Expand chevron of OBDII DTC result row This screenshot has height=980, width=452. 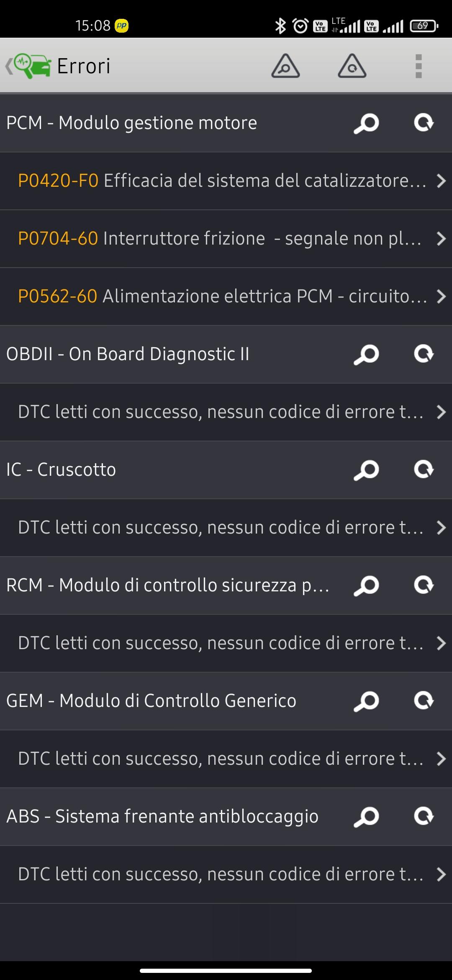(441, 412)
